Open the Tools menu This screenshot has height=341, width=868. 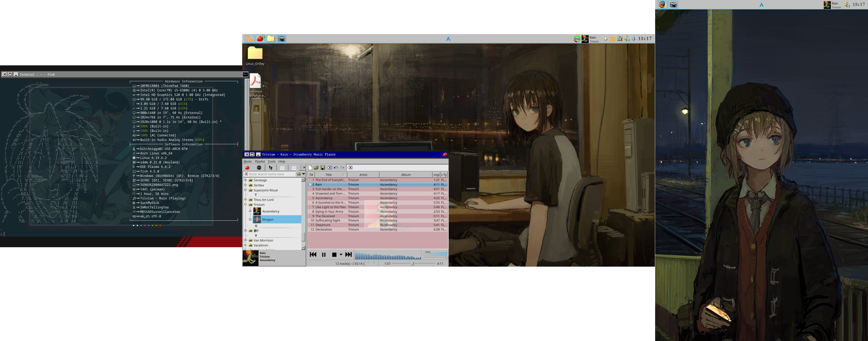click(x=271, y=162)
